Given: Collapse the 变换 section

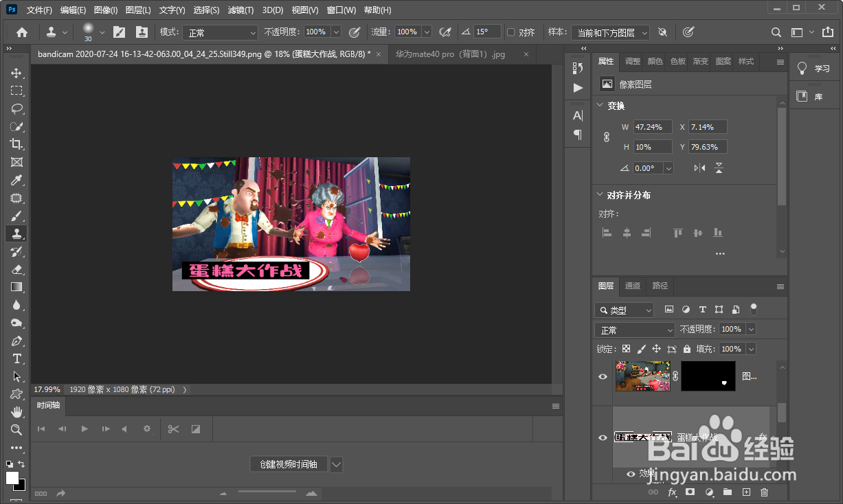Looking at the screenshot, I should click(x=600, y=105).
